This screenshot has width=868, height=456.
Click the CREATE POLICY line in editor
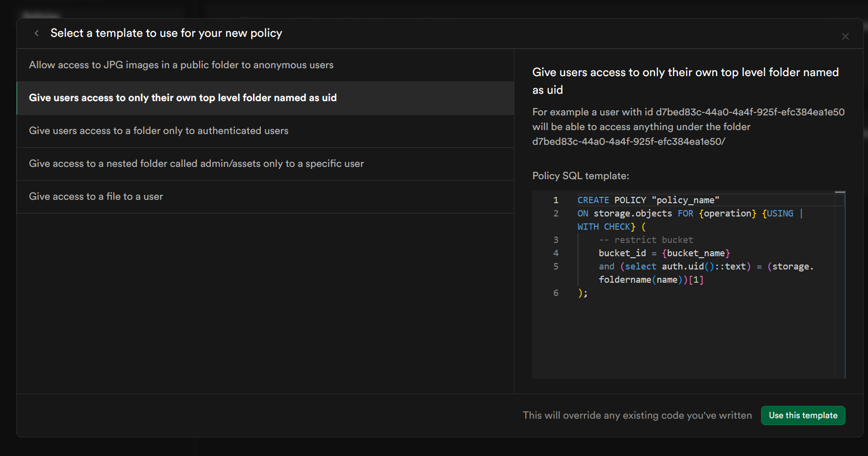(648, 200)
